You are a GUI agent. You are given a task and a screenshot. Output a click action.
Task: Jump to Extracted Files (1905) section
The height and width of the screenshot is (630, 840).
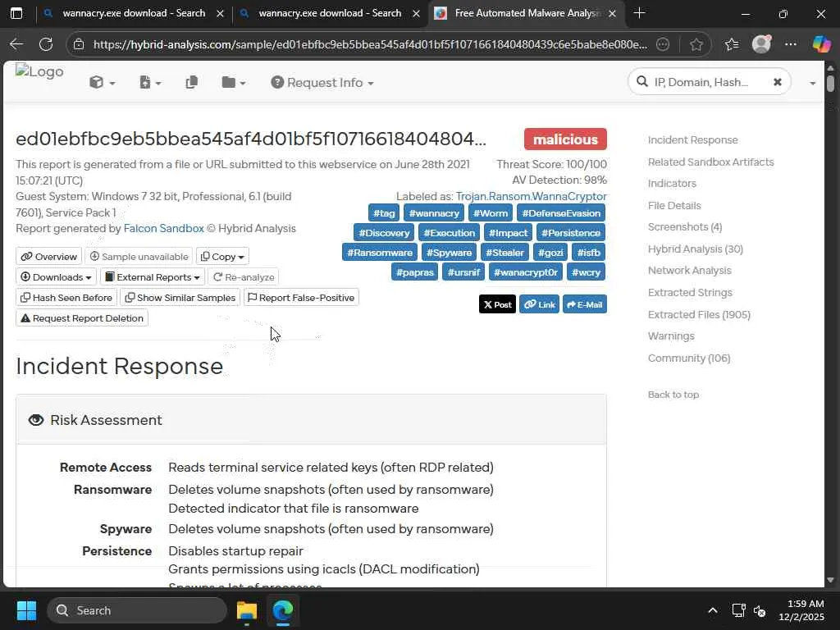point(699,314)
